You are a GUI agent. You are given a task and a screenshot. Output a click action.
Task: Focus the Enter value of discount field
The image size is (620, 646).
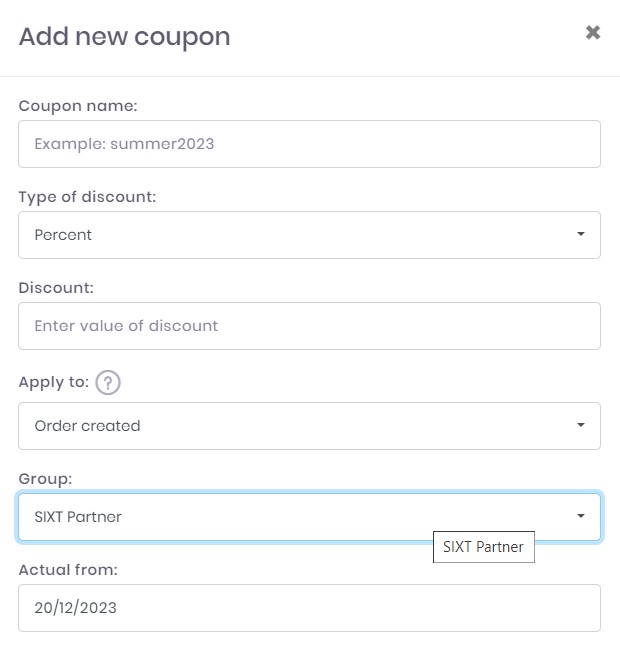309,326
